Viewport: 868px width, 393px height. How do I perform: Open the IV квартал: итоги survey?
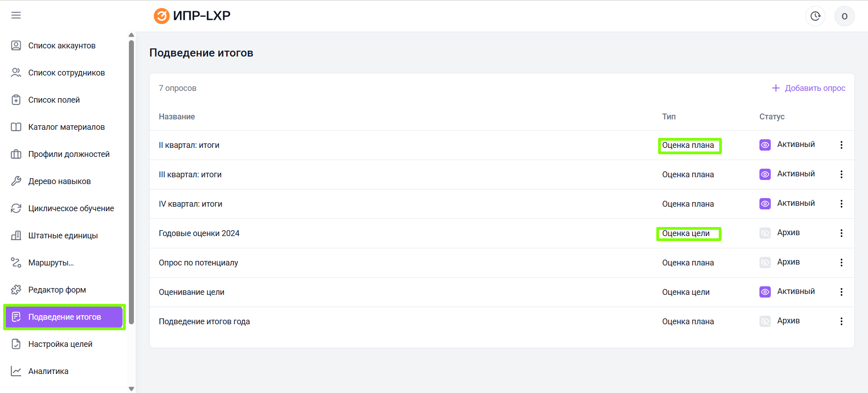(x=190, y=204)
